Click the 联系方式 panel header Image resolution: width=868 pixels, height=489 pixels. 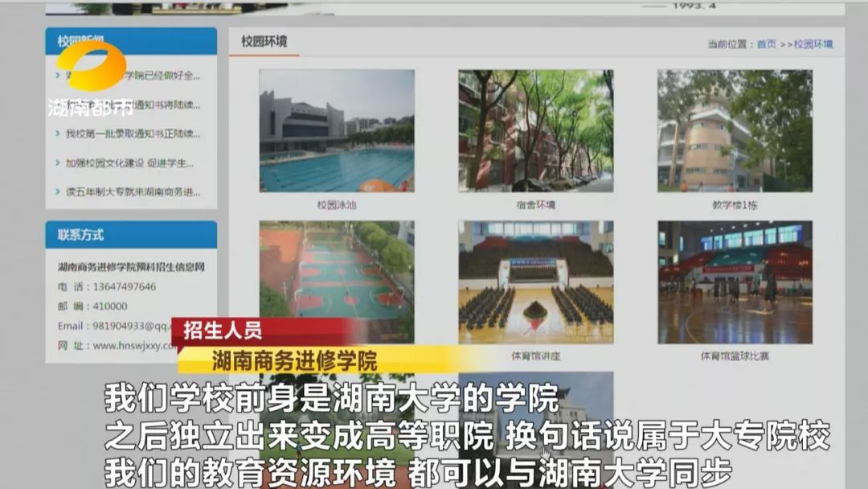131,234
